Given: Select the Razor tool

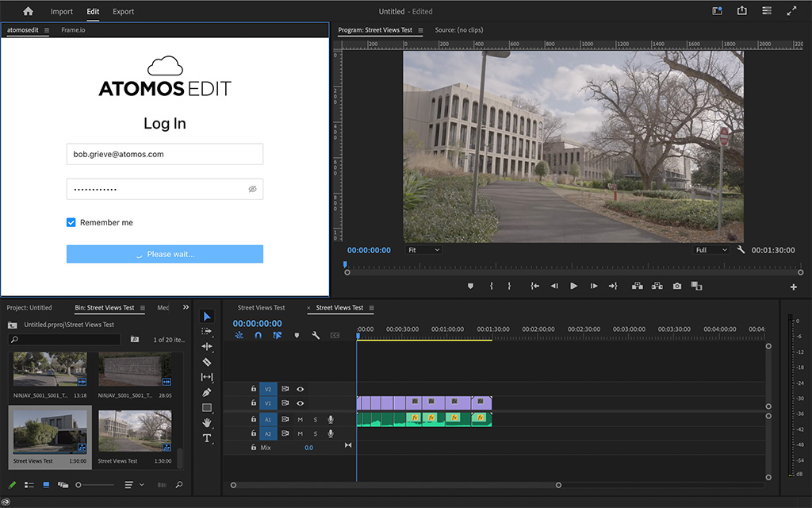Looking at the screenshot, I should [x=207, y=362].
